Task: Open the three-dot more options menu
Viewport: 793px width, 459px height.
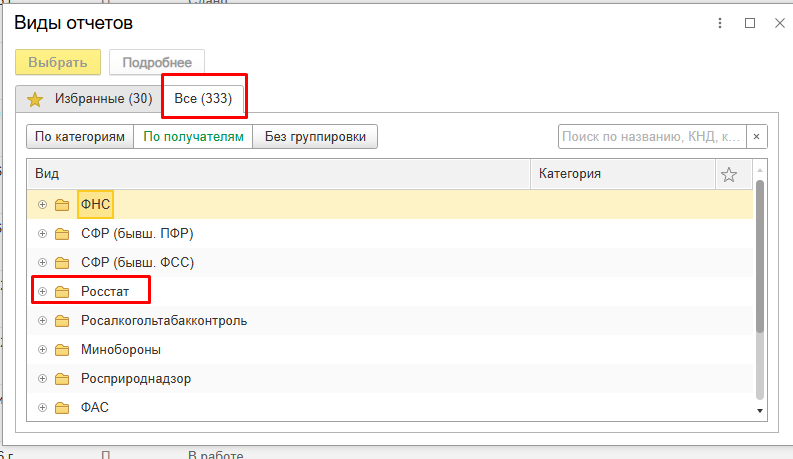Action: click(x=720, y=23)
